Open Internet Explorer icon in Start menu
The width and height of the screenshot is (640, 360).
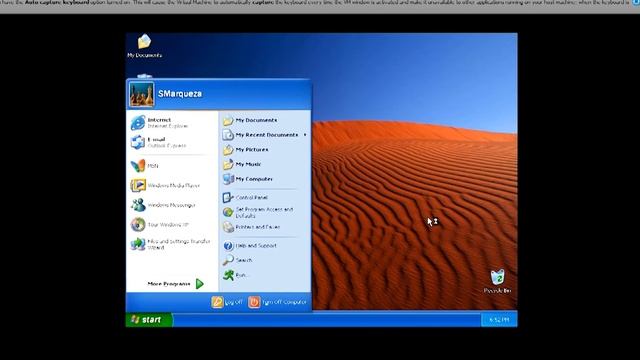[x=138, y=122]
